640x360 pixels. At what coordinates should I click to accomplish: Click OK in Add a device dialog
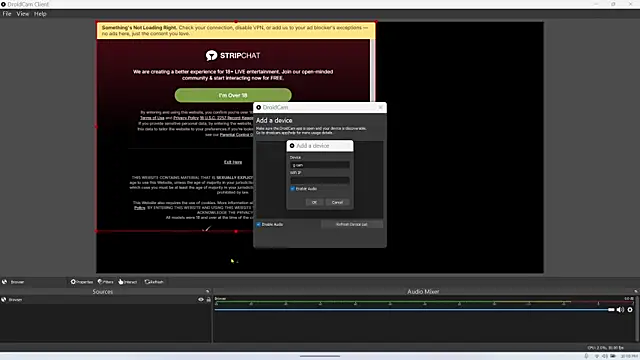[314, 202]
